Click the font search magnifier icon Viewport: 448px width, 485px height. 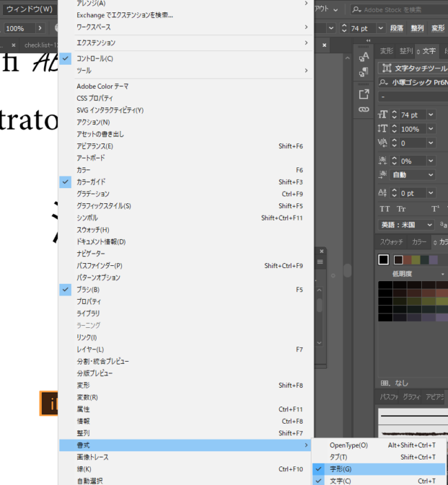pos(383,82)
